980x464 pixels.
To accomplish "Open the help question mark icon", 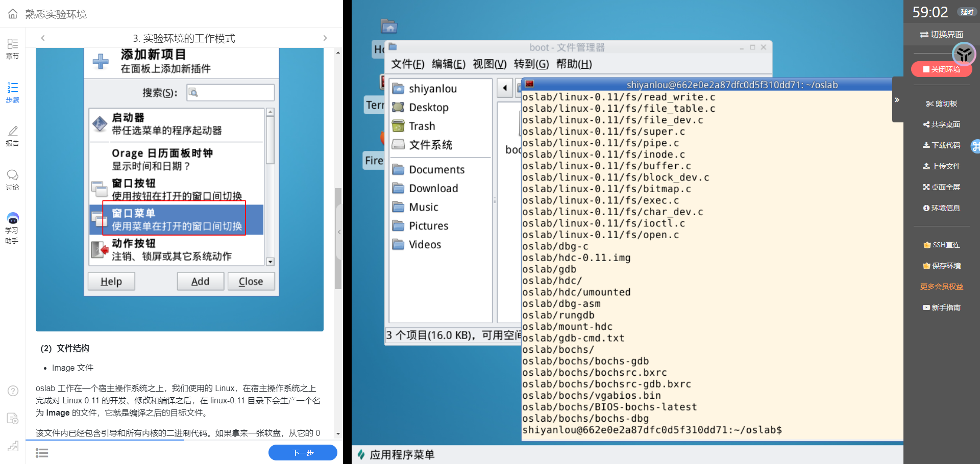I will [13, 391].
